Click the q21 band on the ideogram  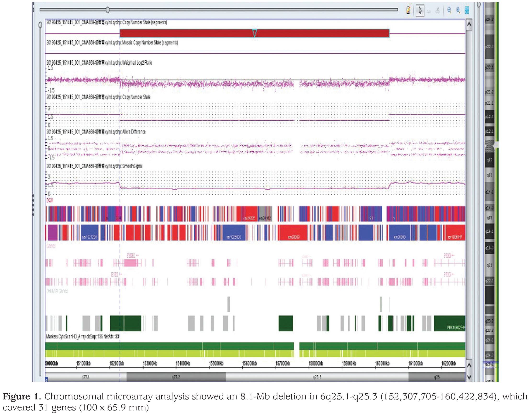[489, 265]
